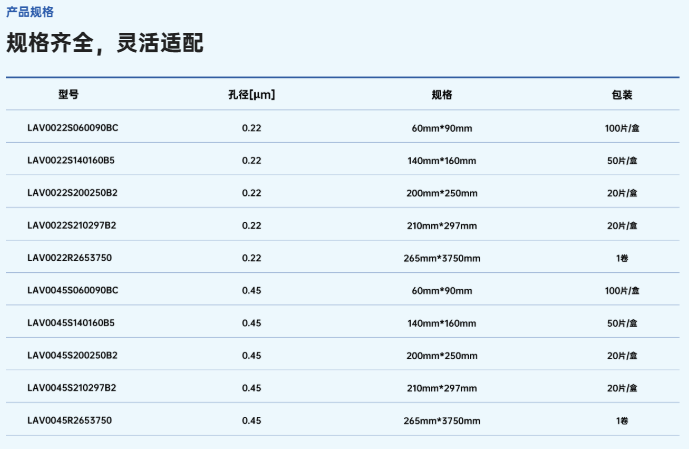Click 265mm*3750mm spec in 0.22 row

pyautogui.click(x=442, y=258)
